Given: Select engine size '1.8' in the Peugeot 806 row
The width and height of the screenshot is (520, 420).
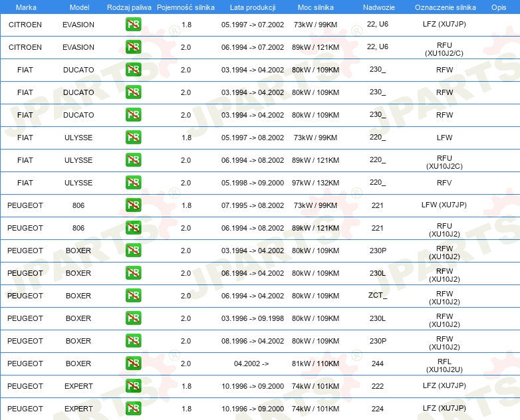Looking at the screenshot, I should pos(186,205).
